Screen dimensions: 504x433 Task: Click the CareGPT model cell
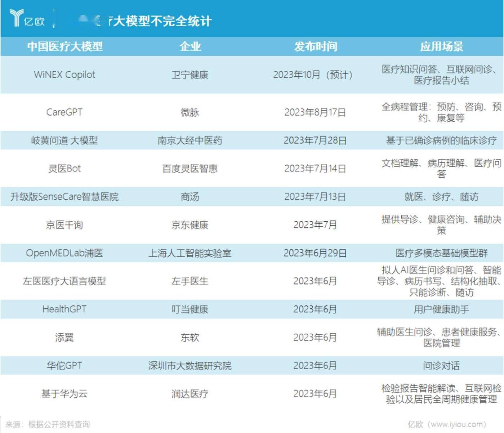64,112
